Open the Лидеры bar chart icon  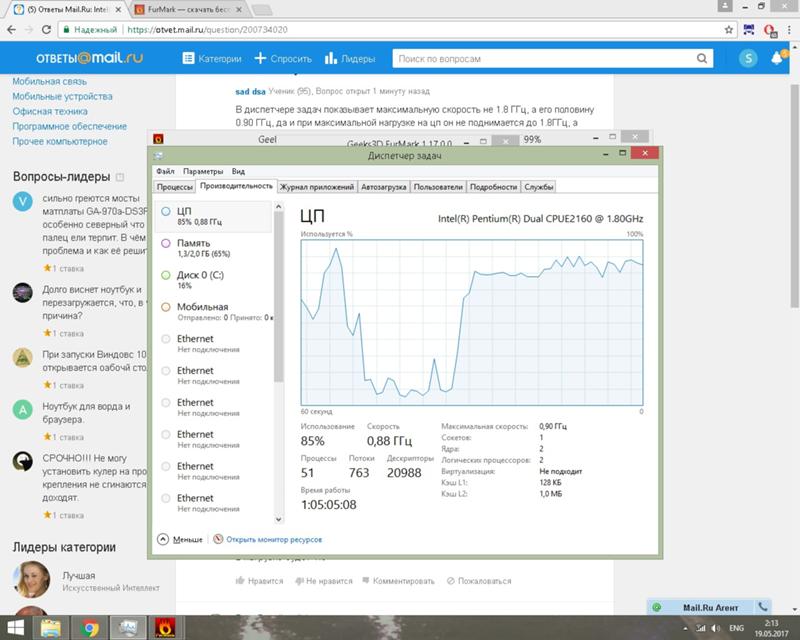coord(331,58)
